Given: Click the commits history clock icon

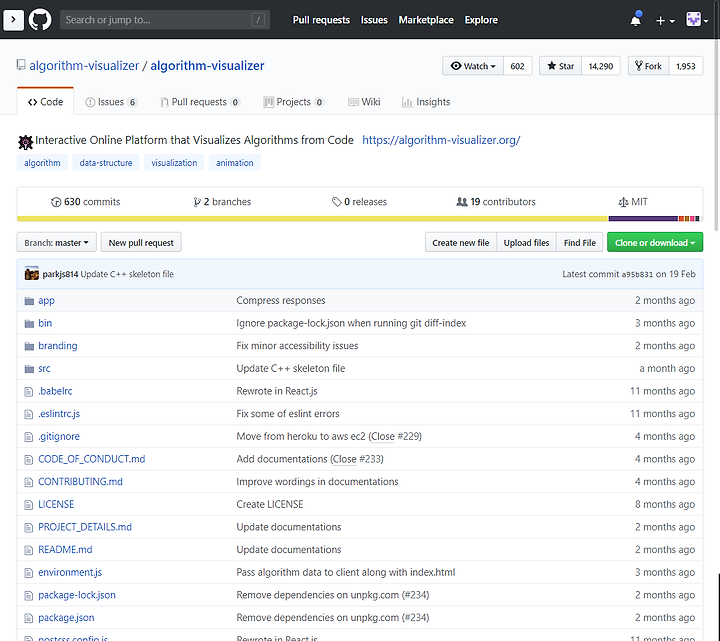Looking at the screenshot, I should click(x=56, y=202).
